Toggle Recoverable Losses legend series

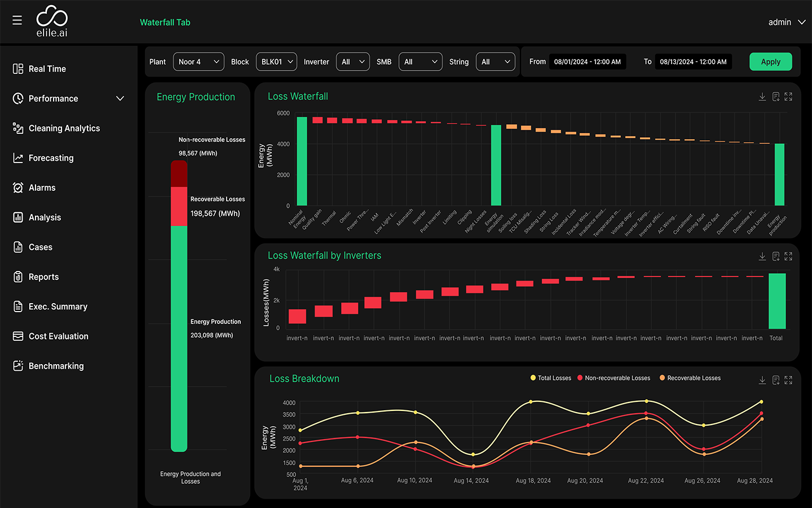(690, 378)
